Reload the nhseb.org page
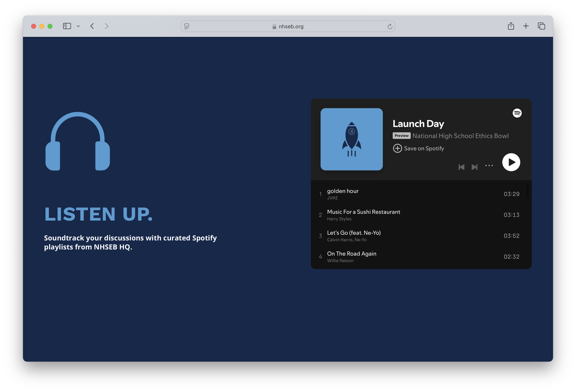The width and height of the screenshot is (576, 392). (x=390, y=26)
